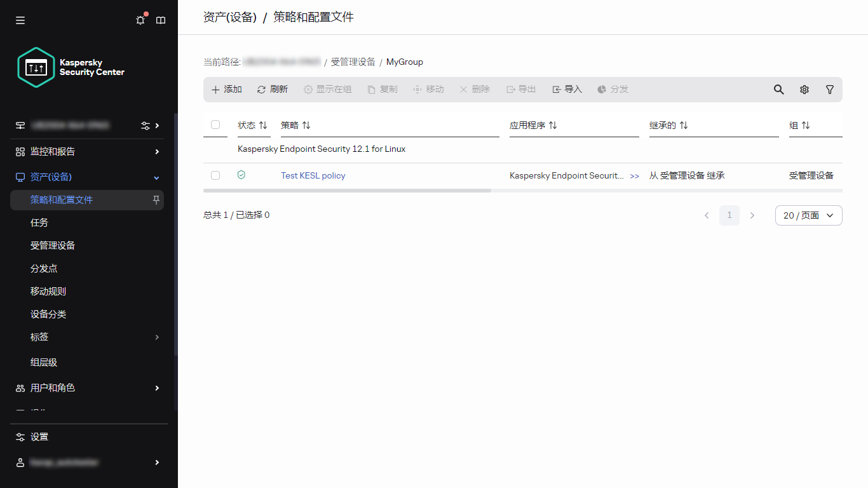Open search in the policies toolbar
868x488 pixels.
click(x=778, y=90)
